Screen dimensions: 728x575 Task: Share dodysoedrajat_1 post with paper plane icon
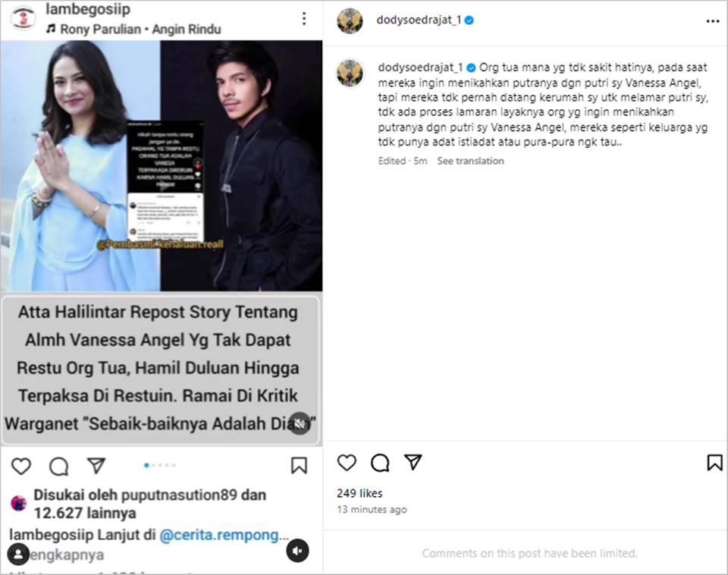413,462
